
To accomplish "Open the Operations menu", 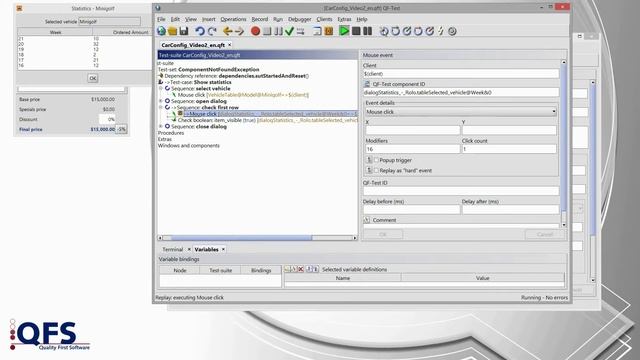I will (x=233, y=19).
